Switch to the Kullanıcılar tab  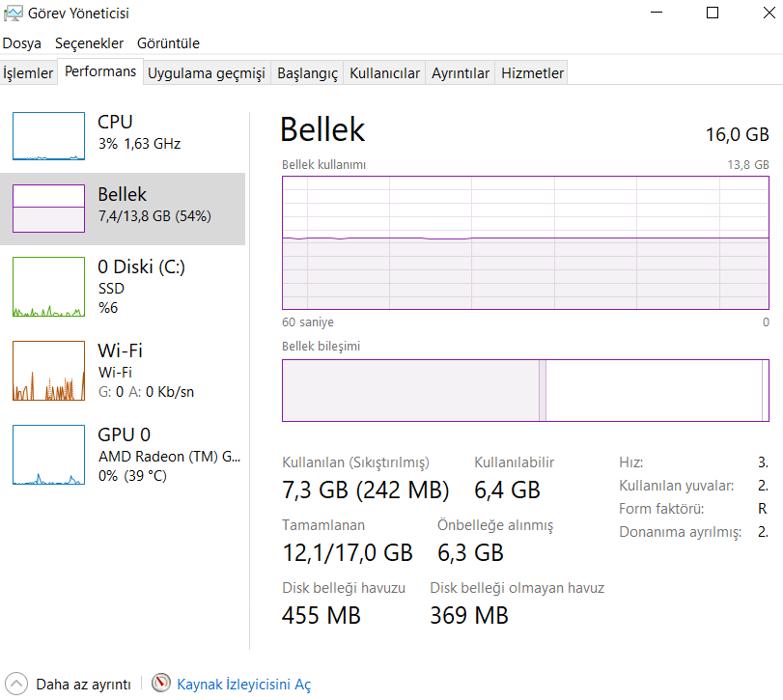point(384,73)
